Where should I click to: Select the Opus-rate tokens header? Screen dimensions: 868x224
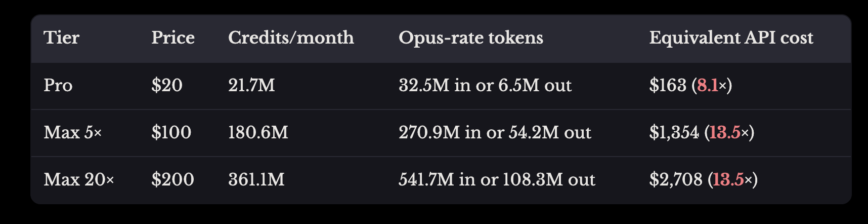[x=471, y=38]
